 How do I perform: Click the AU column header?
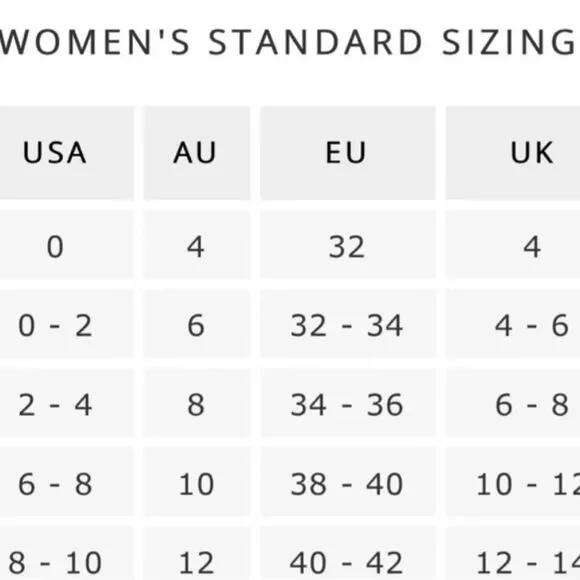[197, 153]
